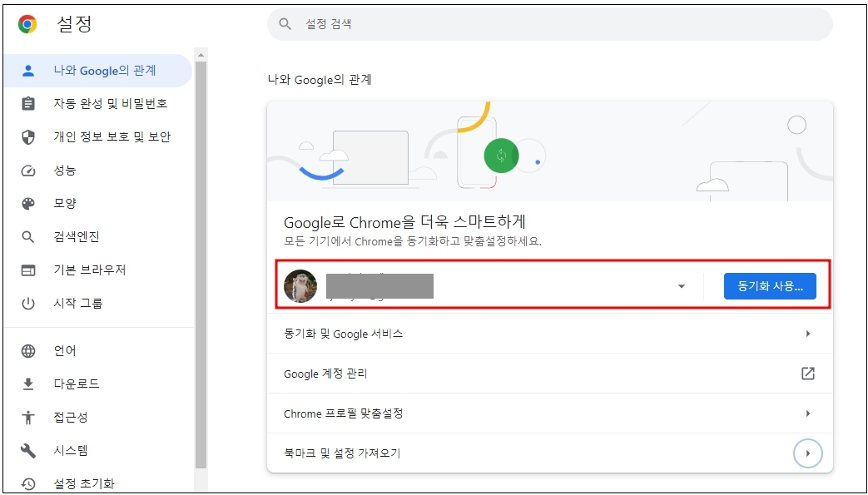Click the gauge icon for 성능
This screenshot has height=495, width=868.
(x=27, y=171)
